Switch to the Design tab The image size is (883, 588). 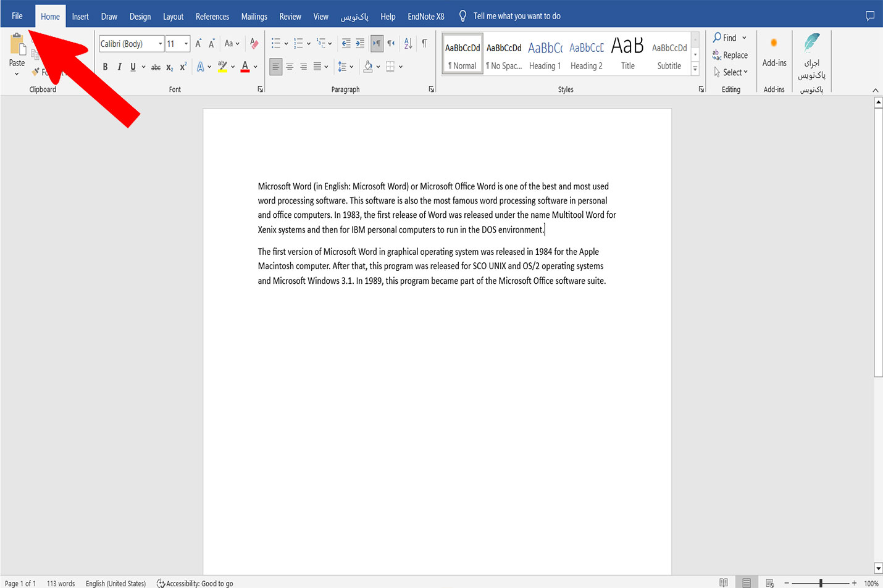[140, 17]
